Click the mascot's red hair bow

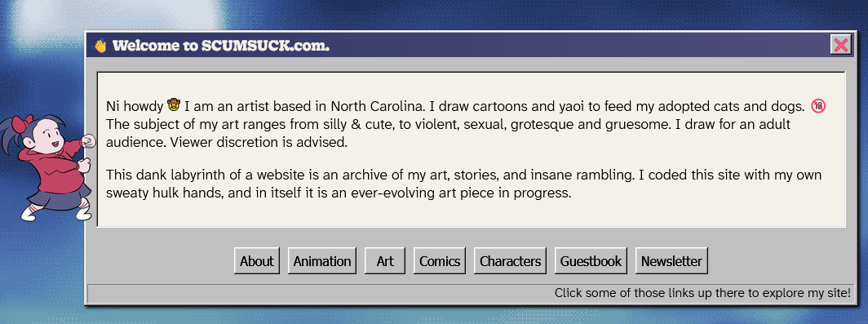(24, 122)
